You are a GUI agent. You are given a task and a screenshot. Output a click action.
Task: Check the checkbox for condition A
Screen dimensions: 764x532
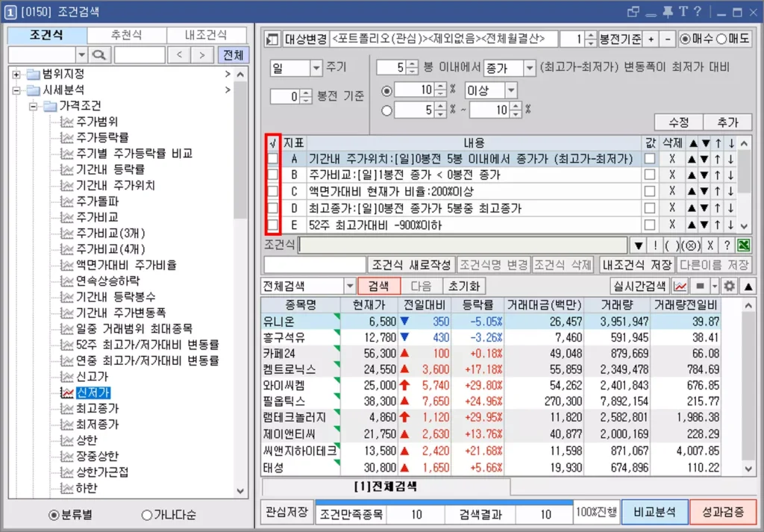[x=273, y=158]
